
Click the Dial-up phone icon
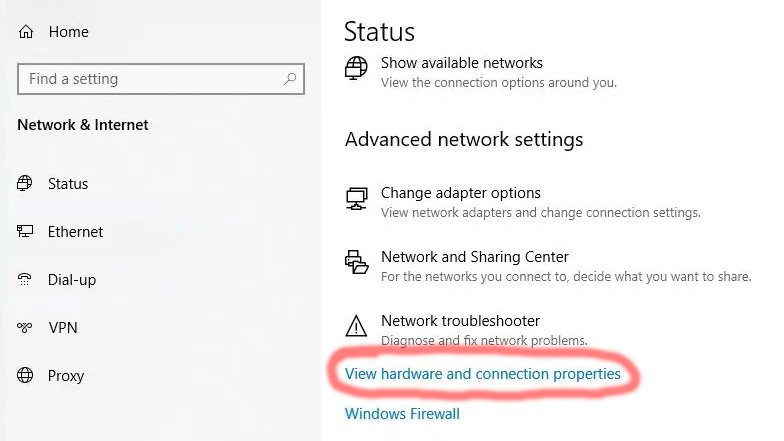pos(24,279)
